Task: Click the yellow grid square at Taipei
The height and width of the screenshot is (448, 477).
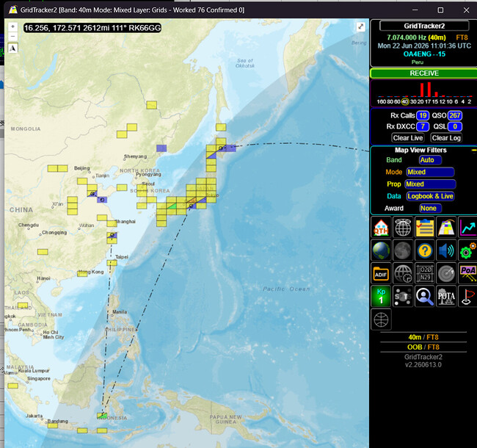Action: point(112,262)
